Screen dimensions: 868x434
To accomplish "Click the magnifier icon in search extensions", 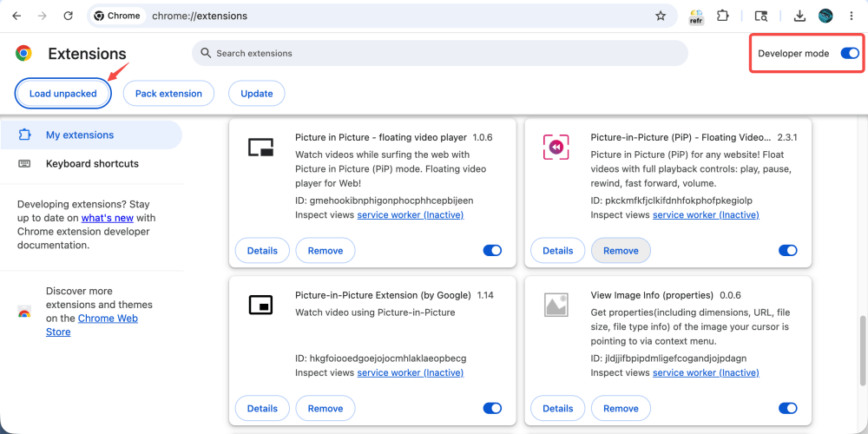I will (206, 53).
